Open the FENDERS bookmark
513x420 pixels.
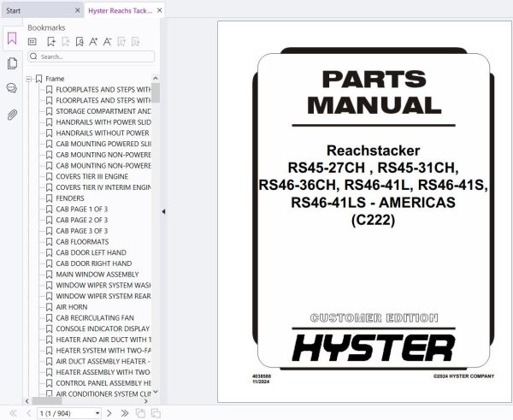[x=70, y=198]
